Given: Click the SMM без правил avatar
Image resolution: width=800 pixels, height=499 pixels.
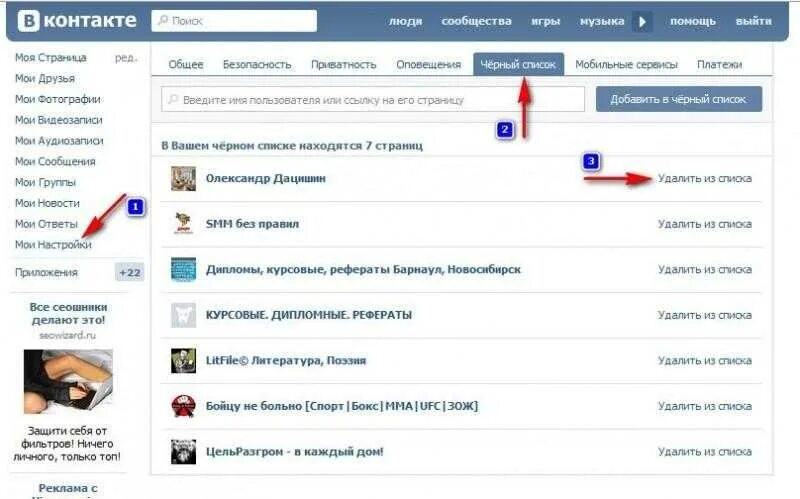Looking at the screenshot, I should pos(183,224).
